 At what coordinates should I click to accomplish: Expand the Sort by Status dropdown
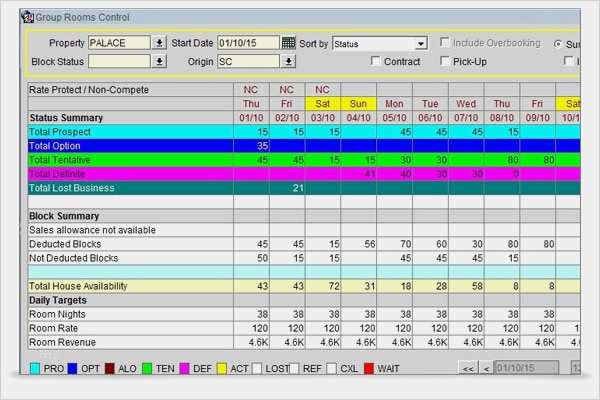coord(421,44)
